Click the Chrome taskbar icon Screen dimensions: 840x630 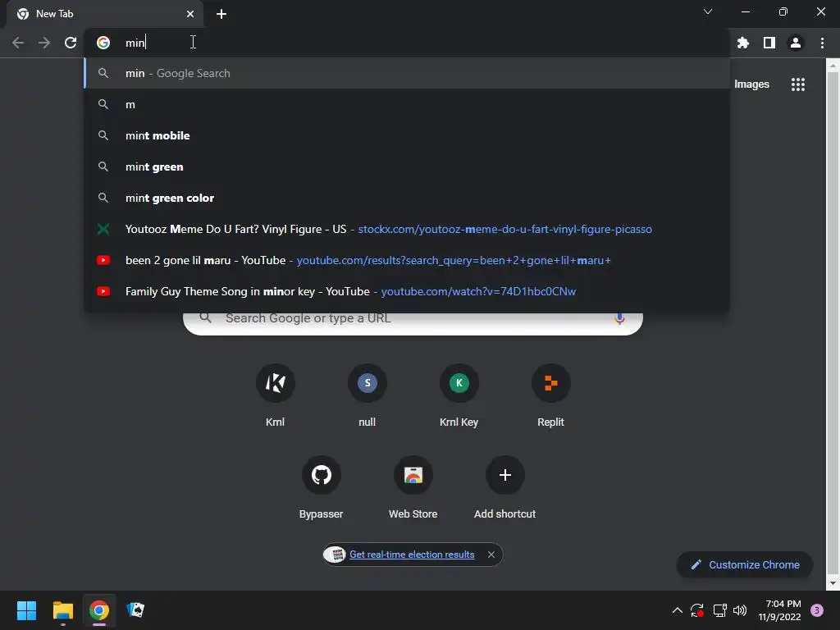tap(99, 610)
